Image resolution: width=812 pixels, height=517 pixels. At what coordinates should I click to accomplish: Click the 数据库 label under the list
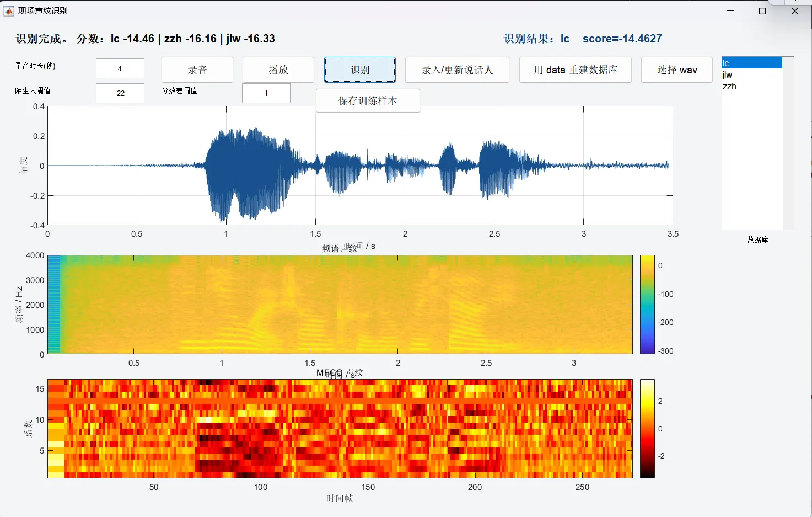click(x=758, y=239)
